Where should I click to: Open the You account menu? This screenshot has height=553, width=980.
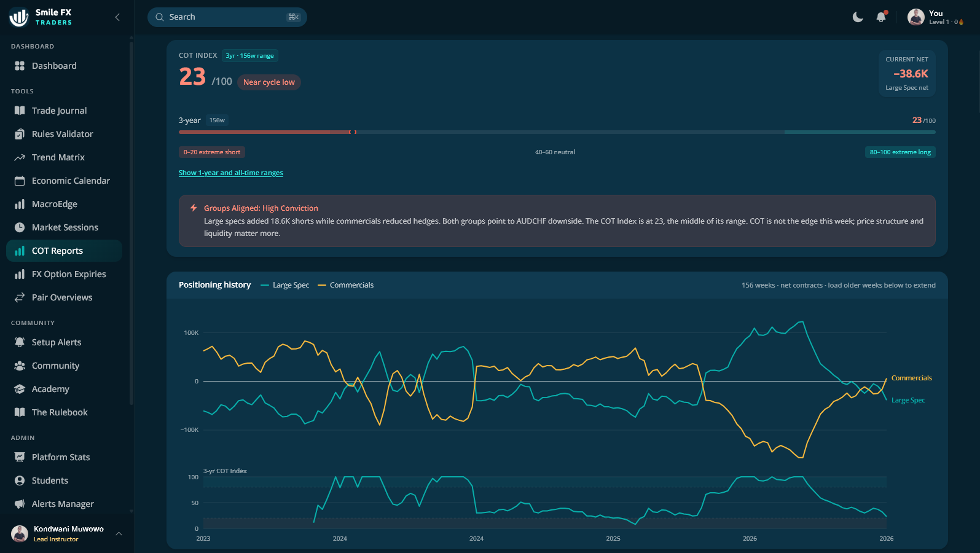click(935, 17)
